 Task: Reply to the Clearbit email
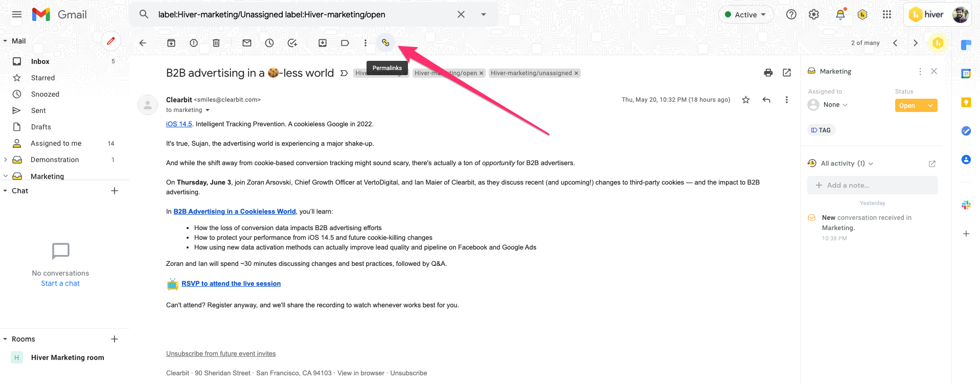point(766,100)
